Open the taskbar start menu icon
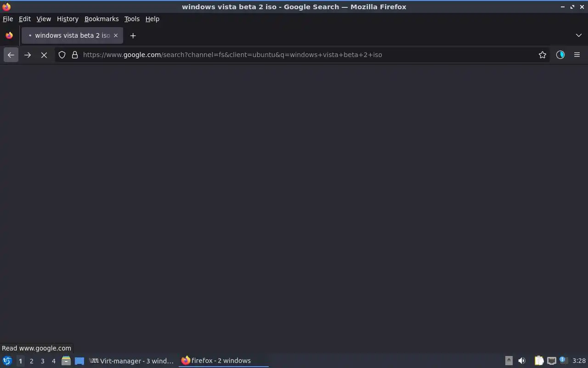This screenshot has width=588, height=368. (x=7, y=361)
